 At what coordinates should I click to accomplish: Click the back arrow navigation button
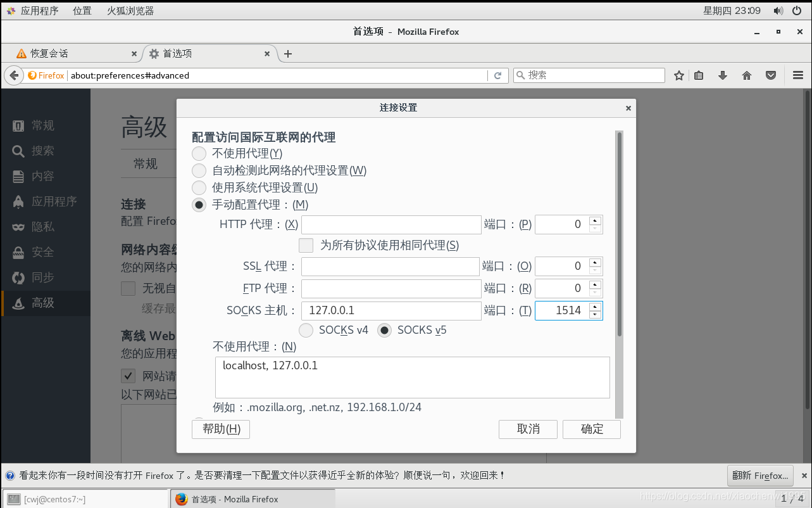pyautogui.click(x=14, y=75)
